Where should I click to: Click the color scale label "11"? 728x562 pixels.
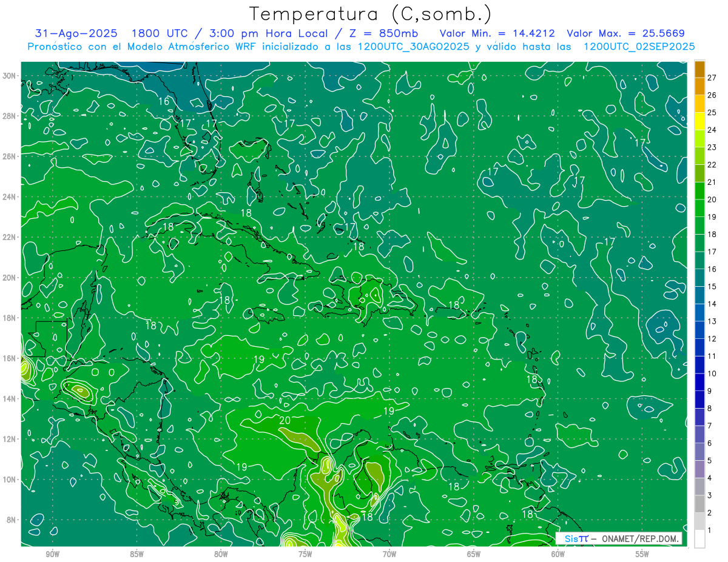[x=712, y=356]
